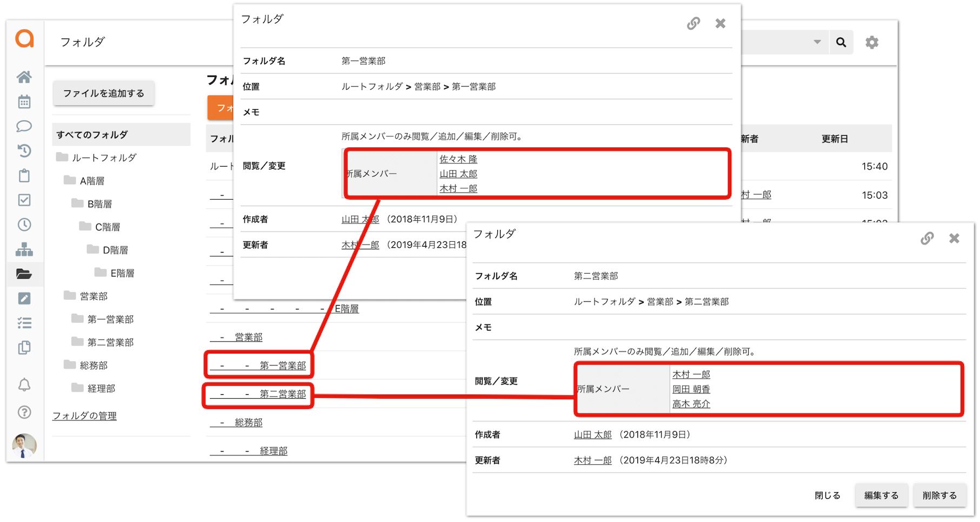Open 総務部 link in folder list
The width and height of the screenshot is (980, 522).
(249, 422)
